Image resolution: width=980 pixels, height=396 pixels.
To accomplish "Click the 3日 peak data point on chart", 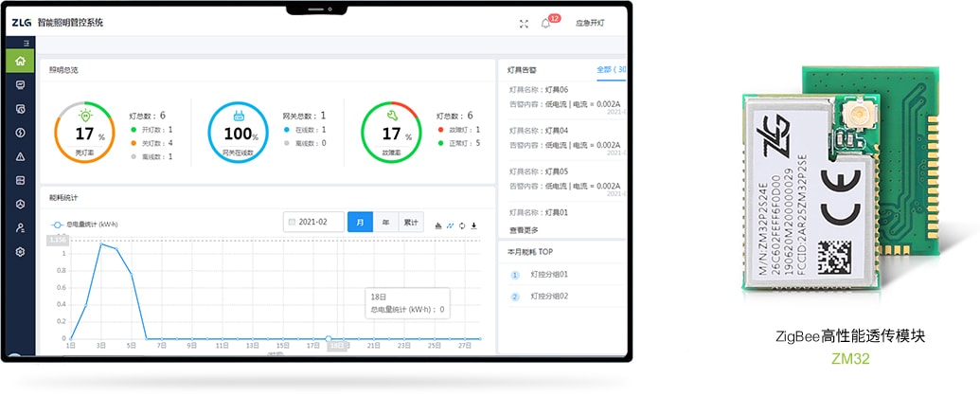I will click(x=101, y=244).
